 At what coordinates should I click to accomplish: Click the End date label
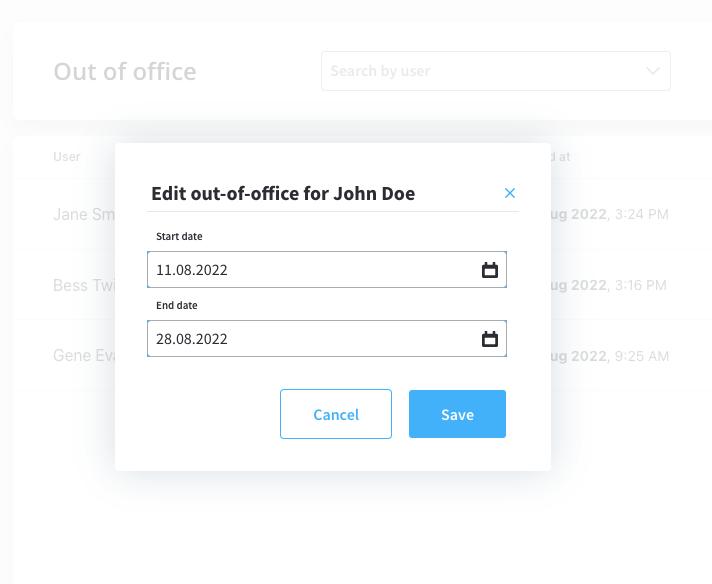point(177,305)
